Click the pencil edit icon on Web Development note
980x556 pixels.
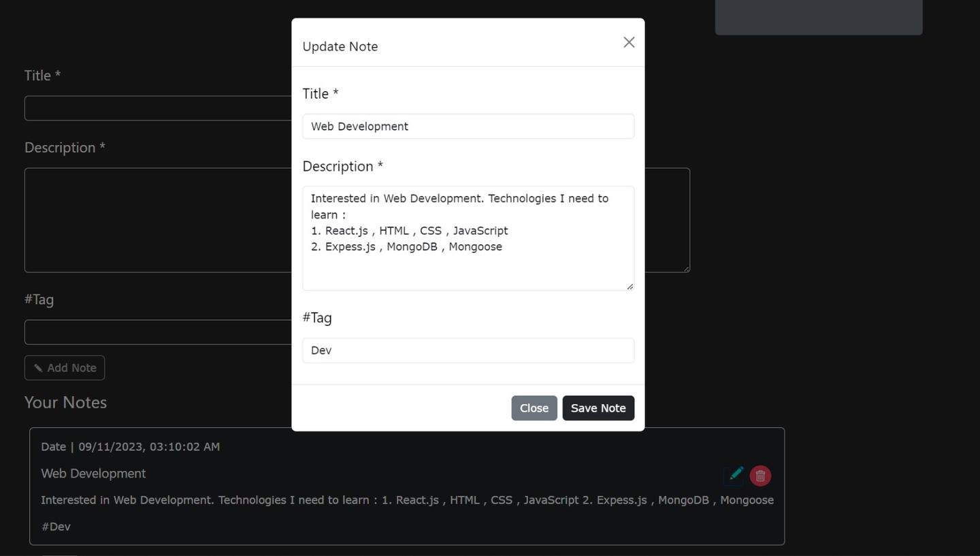(x=736, y=474)
